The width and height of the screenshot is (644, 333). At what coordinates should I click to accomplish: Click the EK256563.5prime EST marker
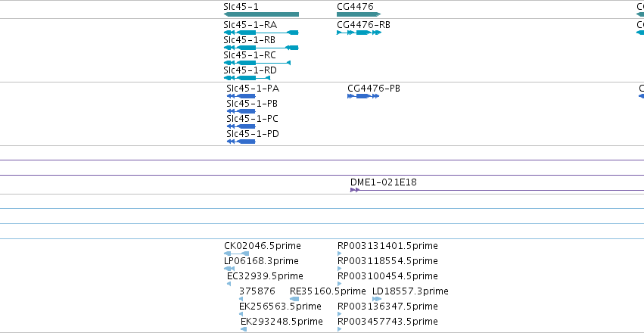tap(241, 314)
